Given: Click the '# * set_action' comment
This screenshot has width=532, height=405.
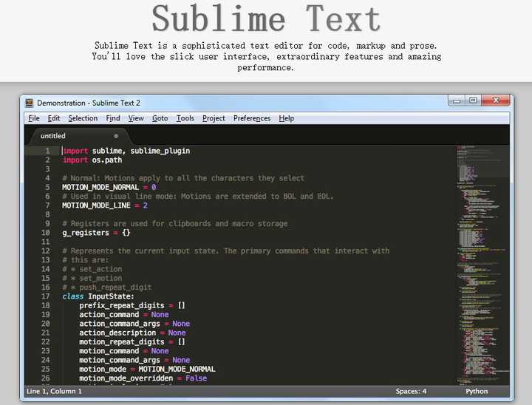Looking at the screenshot, I should point(92,269).
